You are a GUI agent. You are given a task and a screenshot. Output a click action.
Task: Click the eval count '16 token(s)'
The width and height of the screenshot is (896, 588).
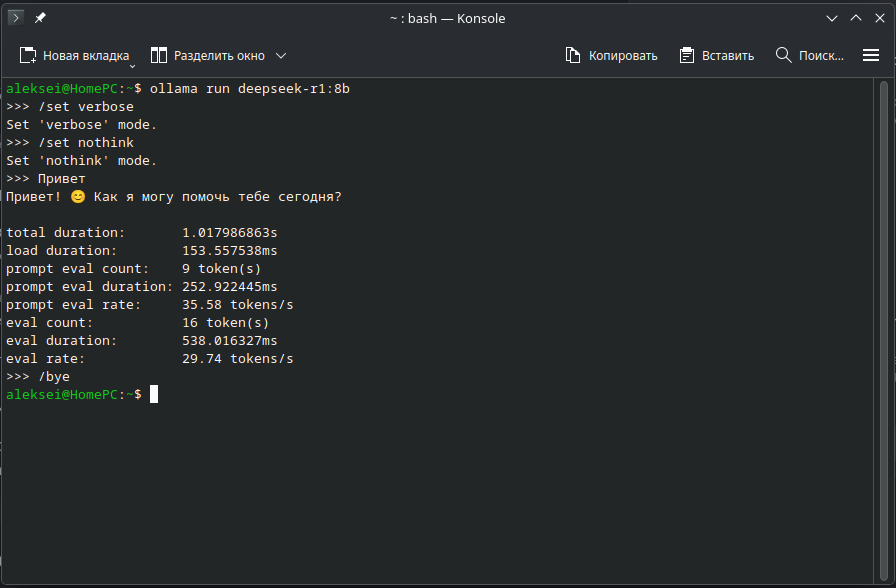pos(226,322)
